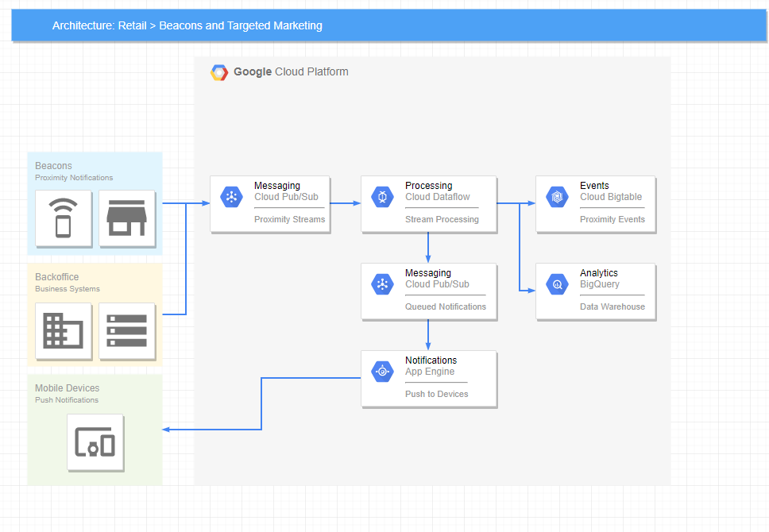Click the storefront icon in Beacons section
The image size is (769, 532).
pyautogui.click(x=127, y=220)
